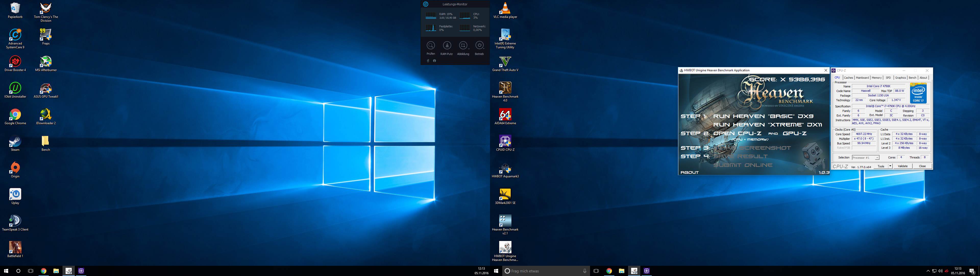Click the Betrieb power icon

click(x=479, y=45)
